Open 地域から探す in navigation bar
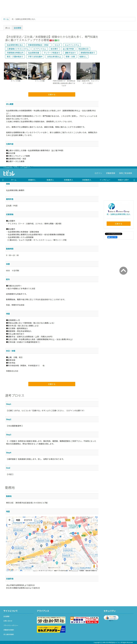Image resolution: width=137 pixels, height=644 pixels. pyautogui.click(x=123, y=180)
